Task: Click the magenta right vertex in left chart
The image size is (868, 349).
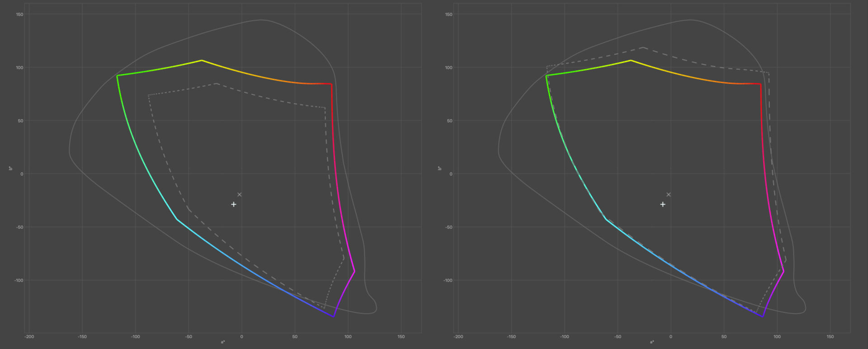Action: (354, 271)
